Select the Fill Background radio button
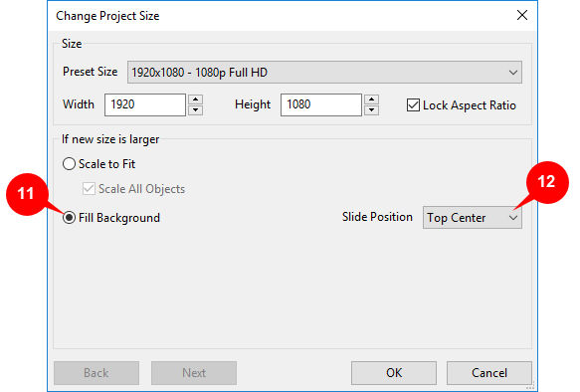The width and height of the screenshot is (580, 392). (x=69, y=218)
